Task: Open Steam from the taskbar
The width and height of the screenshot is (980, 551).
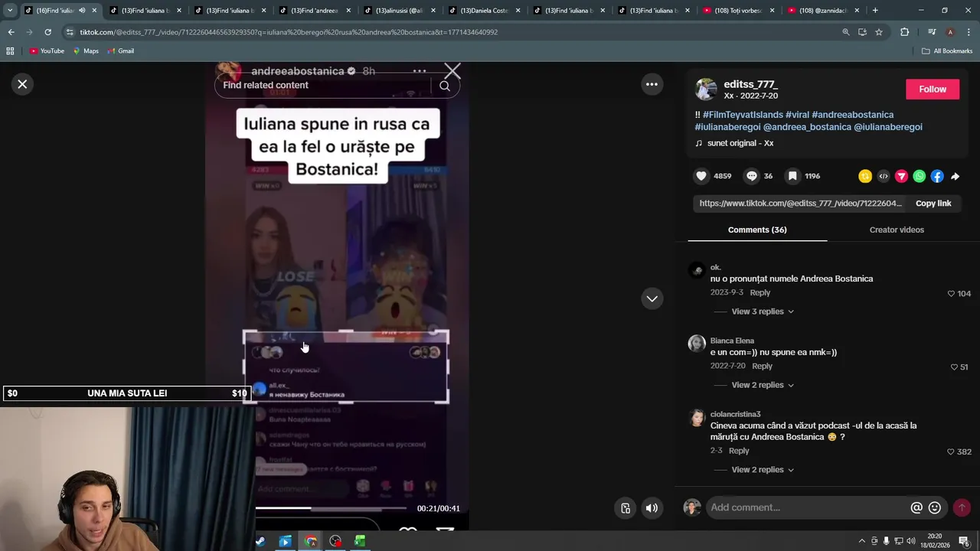Action: pyautogui.click(x=260, y=541)
